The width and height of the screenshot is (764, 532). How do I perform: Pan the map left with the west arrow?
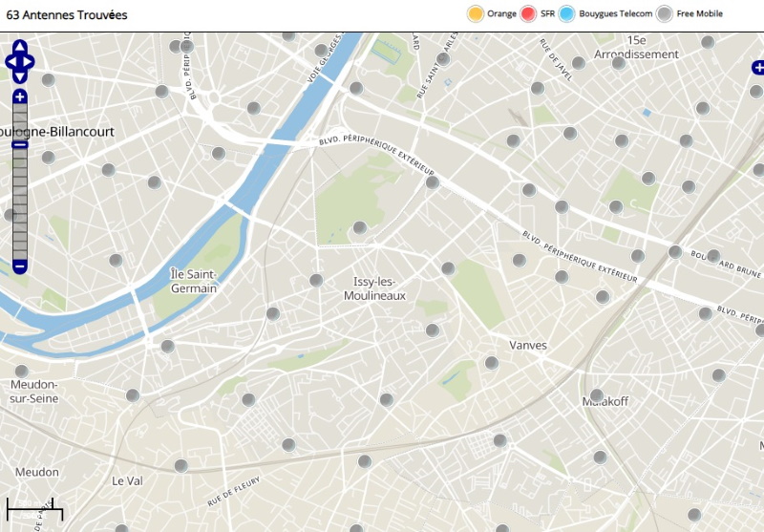11,63
